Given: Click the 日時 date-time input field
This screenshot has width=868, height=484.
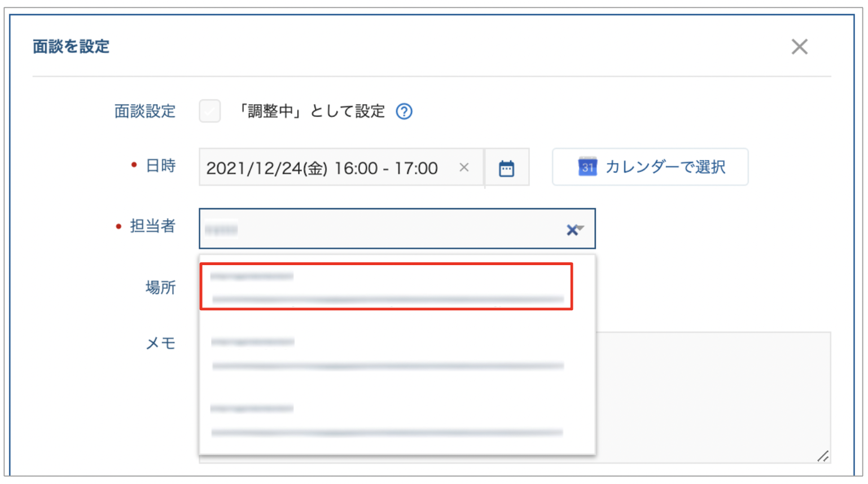Looking at the screenshot, I should tap(341, 168).
